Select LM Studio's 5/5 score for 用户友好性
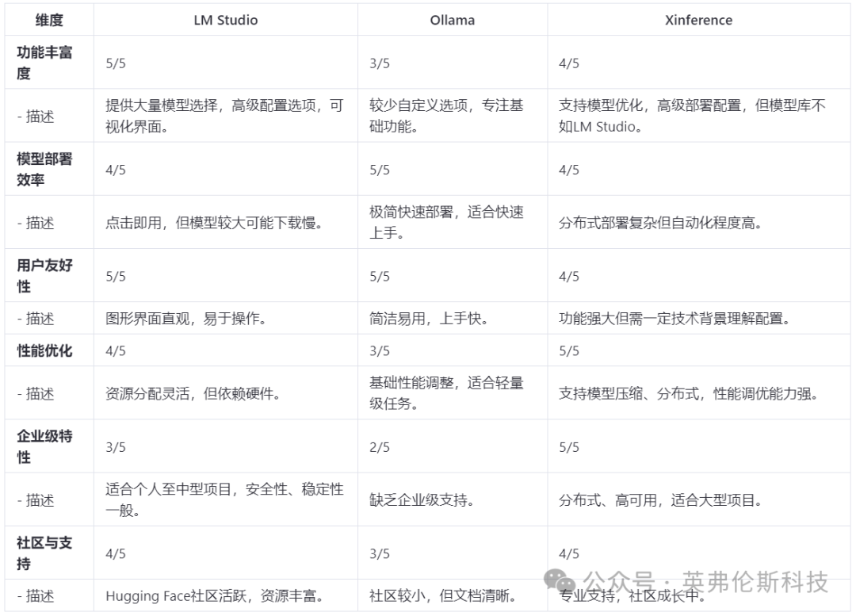 tap(116, 277)
